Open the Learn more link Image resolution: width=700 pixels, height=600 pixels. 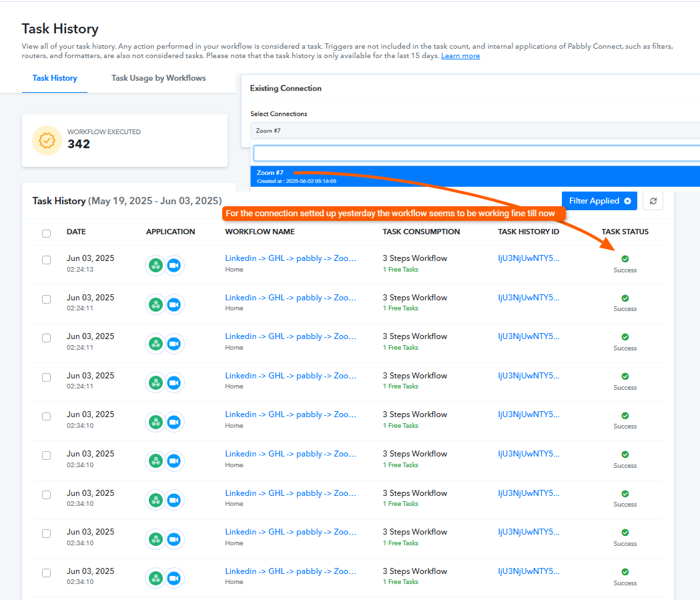point(460,56)
